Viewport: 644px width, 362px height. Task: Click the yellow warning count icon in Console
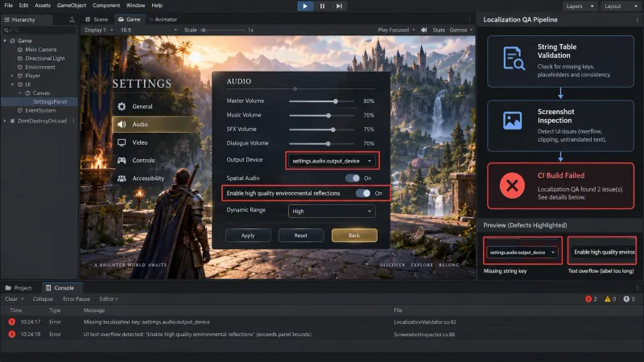(608, 298)
